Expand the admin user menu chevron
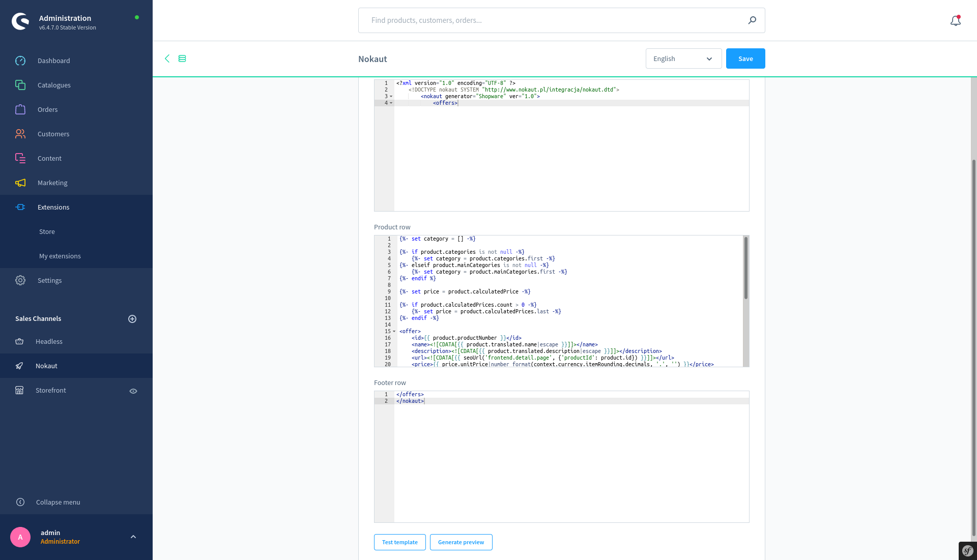Image resolution: width=977 pixels, height=560 pixels. click(133, 537)
